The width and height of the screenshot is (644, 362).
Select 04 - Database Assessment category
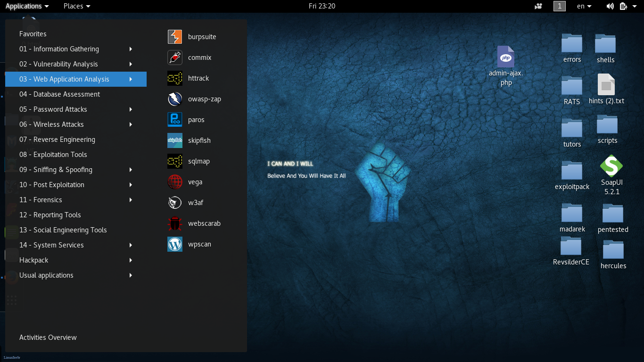tap(76, 94)
